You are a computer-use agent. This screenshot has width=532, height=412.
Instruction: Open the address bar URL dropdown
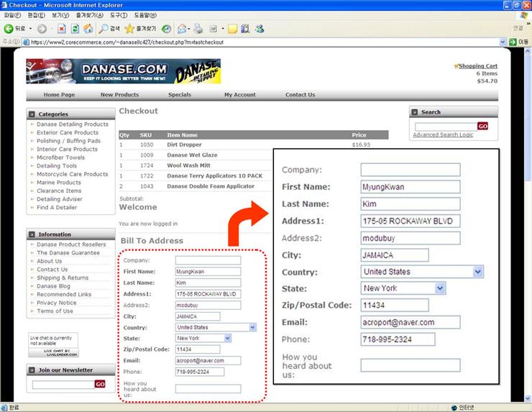coord(503,42)
